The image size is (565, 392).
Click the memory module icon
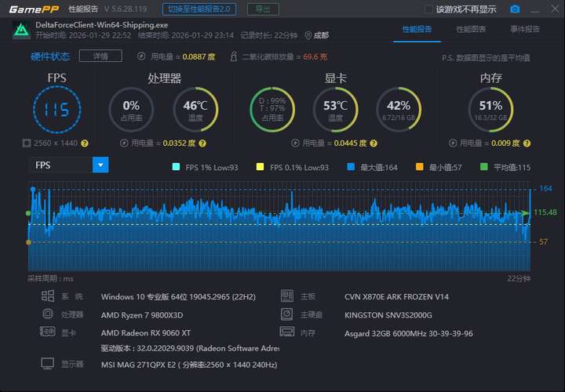coord(287,332)
